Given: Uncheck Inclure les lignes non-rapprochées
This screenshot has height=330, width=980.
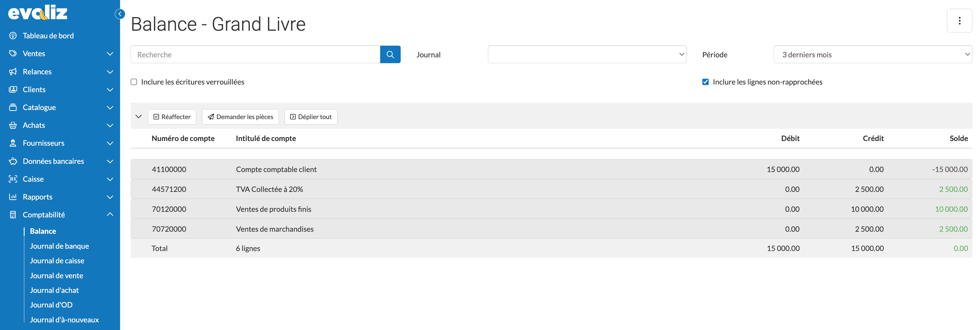Looking at the screenshot, I should [705, 82].
